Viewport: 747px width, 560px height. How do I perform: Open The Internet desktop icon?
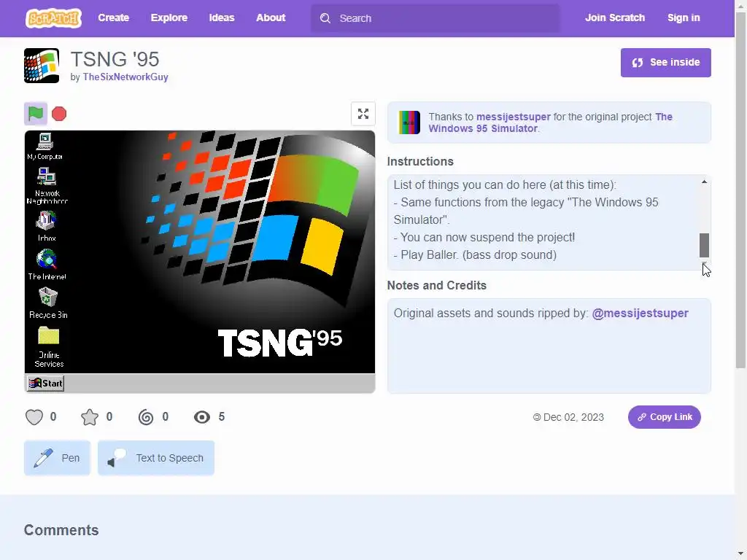tap(47, 264)
